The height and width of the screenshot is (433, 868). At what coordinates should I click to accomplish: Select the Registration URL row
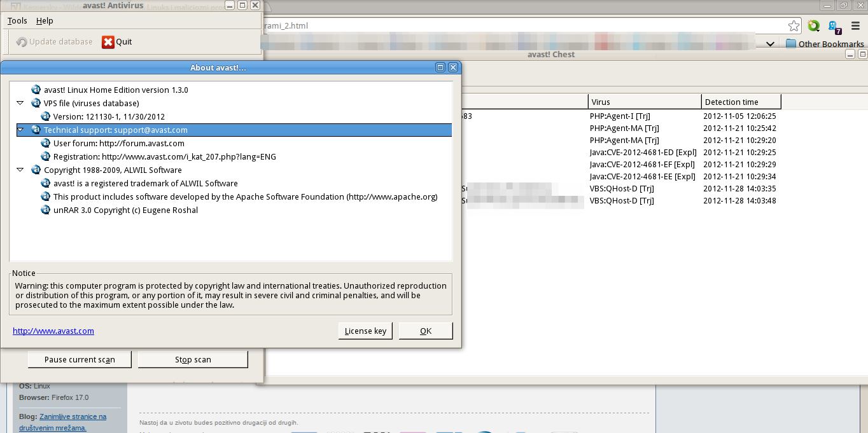pyautogui.click(x=165, y=156)
